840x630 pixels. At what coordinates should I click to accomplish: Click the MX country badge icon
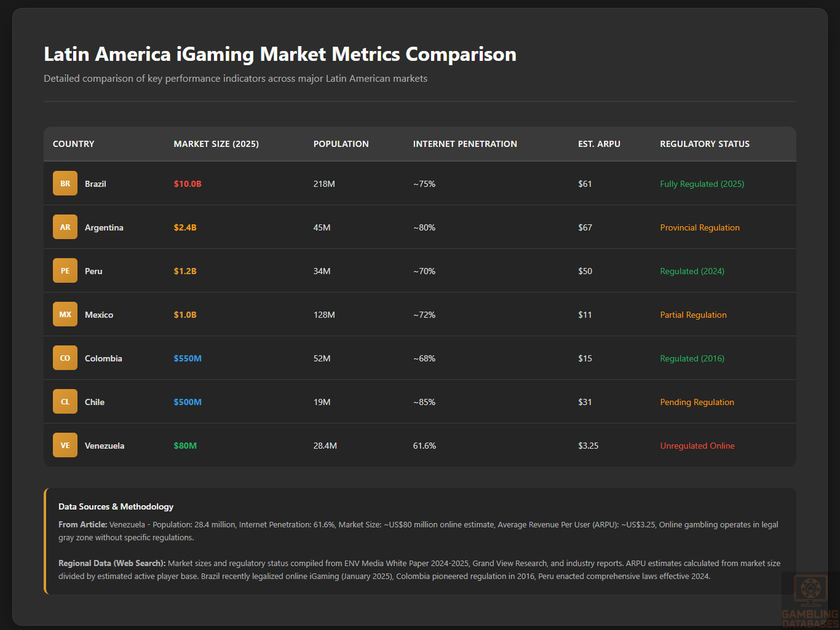65,314
